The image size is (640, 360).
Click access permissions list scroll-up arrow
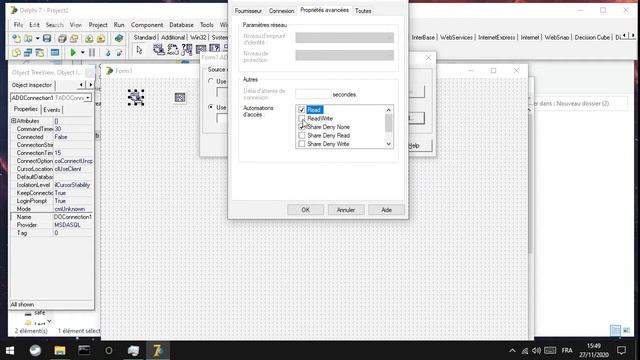(x=389, y=110)
